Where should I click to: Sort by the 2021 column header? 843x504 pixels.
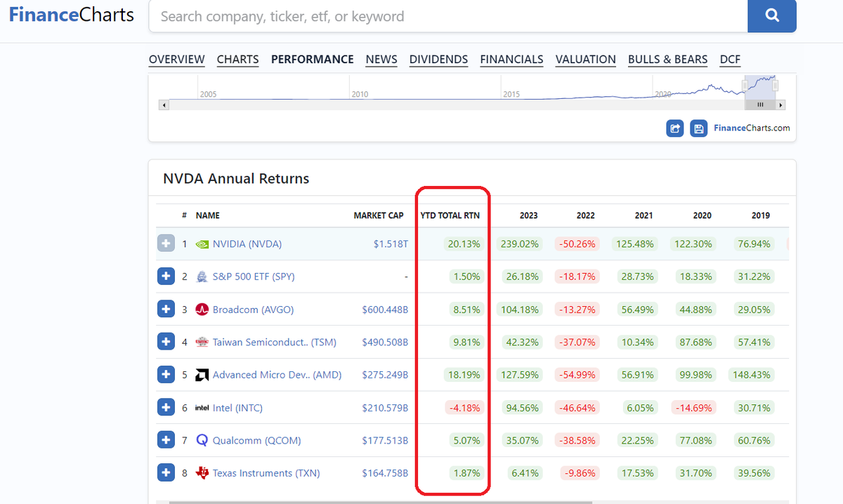click(643, 215)
